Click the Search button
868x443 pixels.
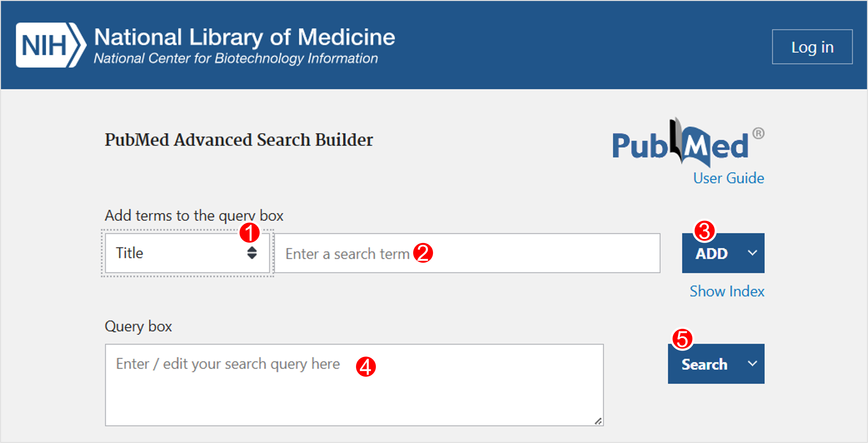pyautogui.click(x=704, y=364)
